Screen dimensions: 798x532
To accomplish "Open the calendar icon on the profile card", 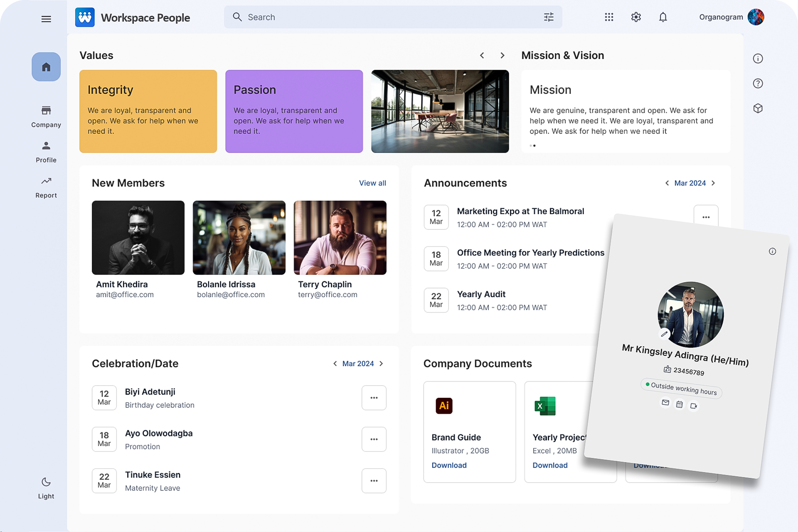I will click(679, 404).
